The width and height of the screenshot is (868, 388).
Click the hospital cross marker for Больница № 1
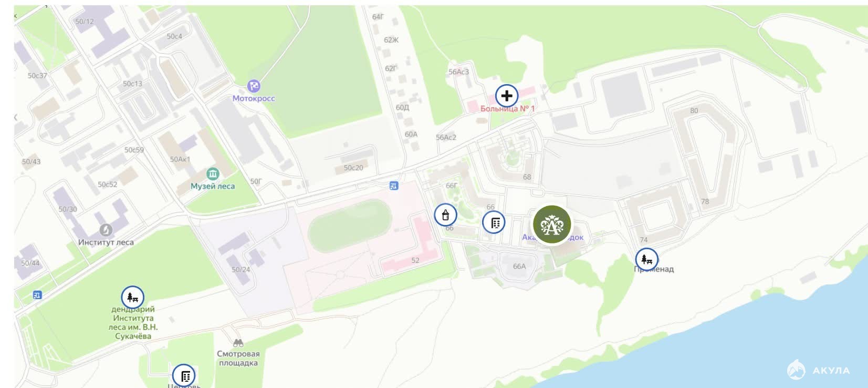tap(507, 96)
